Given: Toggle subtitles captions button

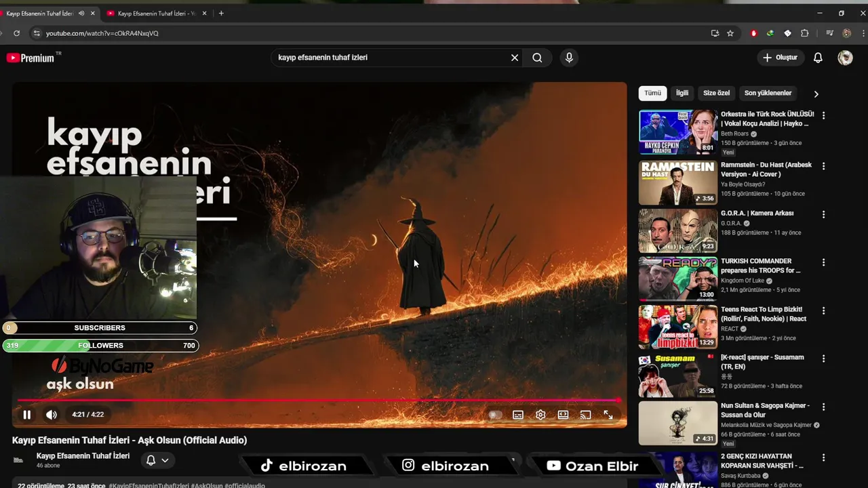Looking at the screenshot, I should pyautogui.click(x=518, y=415).
